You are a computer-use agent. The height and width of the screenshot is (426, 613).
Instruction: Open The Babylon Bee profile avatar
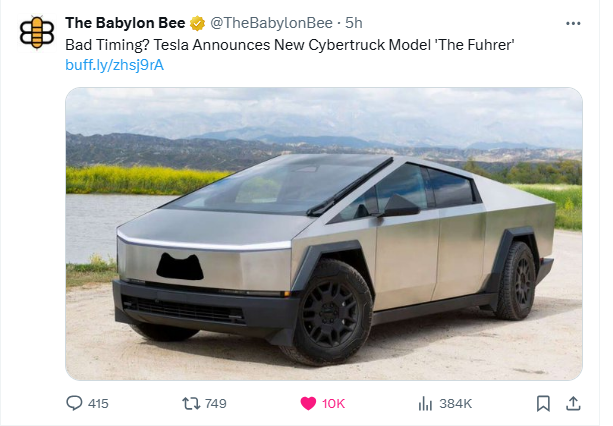37,33
